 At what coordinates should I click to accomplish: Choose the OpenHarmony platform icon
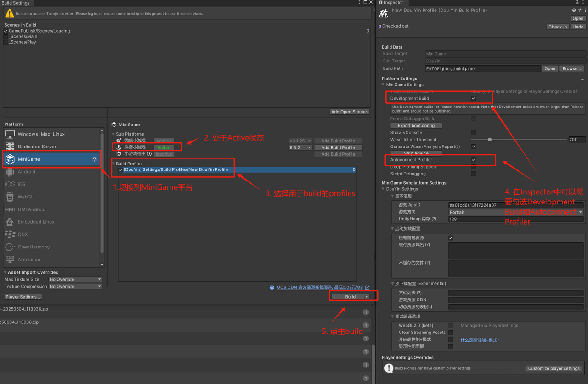[x=10, y=247]
